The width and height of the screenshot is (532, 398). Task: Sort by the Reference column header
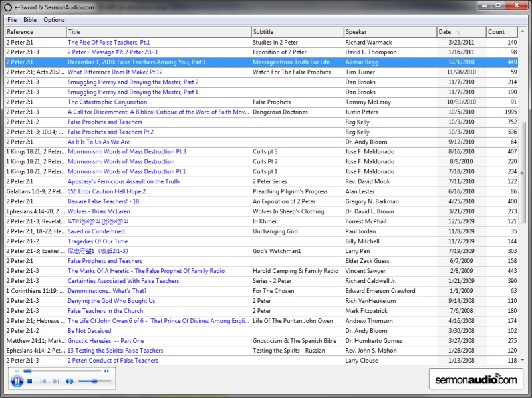36,31
